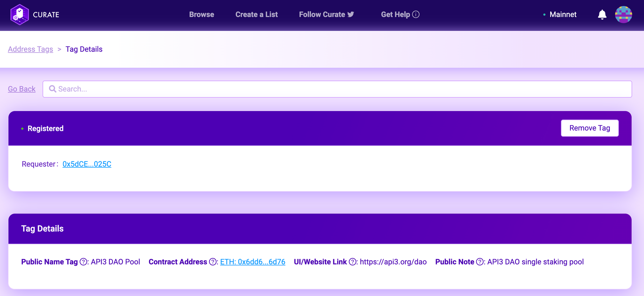Open Create a List
The height and width of the screenshot is (296, 644).
[257, 15]
